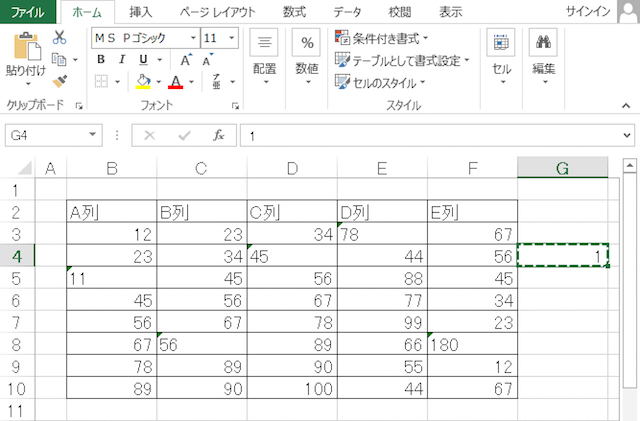The height and width of the screenshot is (421, 640).
Task: Click the vertical scrollbar up arrow
Action: pyautogui.click(x=629, y=166)
